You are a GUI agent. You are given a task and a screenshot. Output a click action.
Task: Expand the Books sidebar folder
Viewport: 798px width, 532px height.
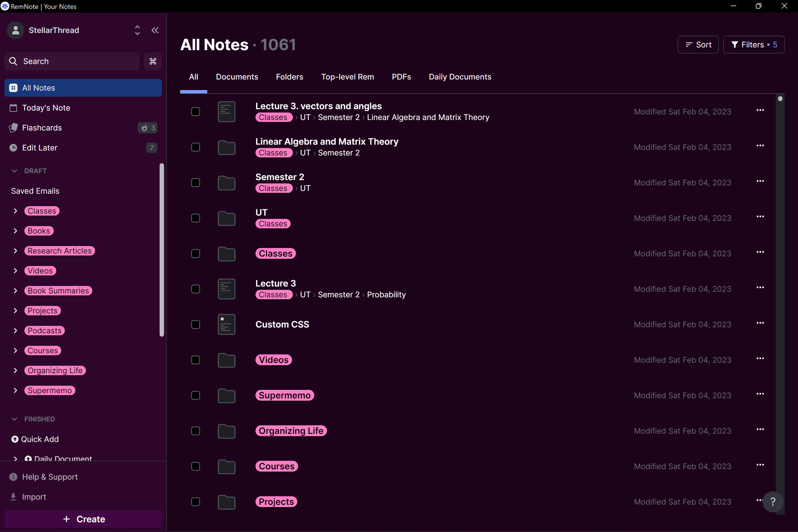15,231
